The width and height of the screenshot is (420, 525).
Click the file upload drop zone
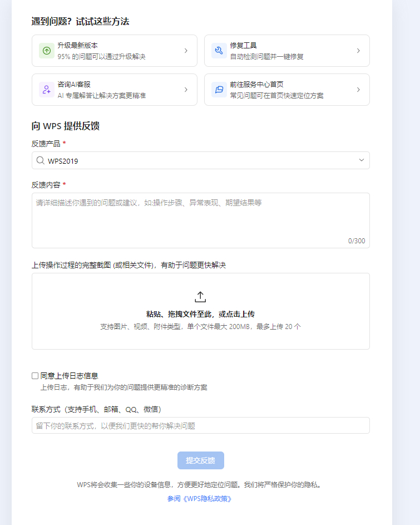(200, 311)
